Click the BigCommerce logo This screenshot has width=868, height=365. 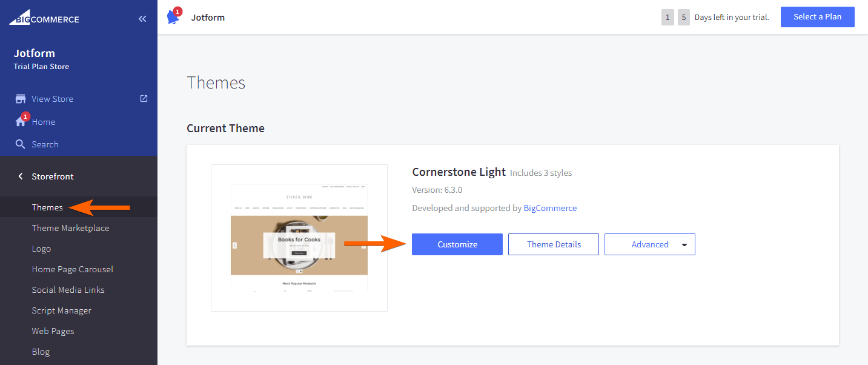tap(44, 18)
